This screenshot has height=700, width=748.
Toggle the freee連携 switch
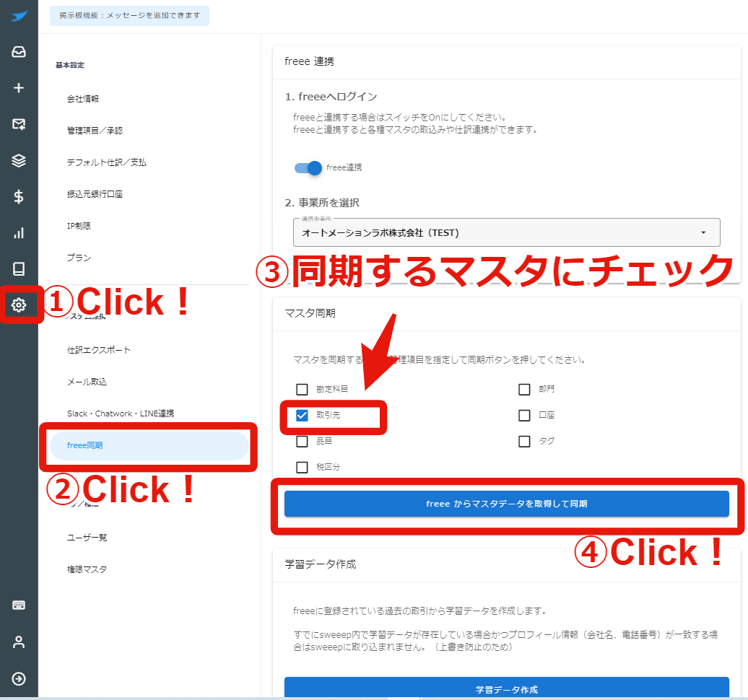pyautogui.click(x=308, y=168)
